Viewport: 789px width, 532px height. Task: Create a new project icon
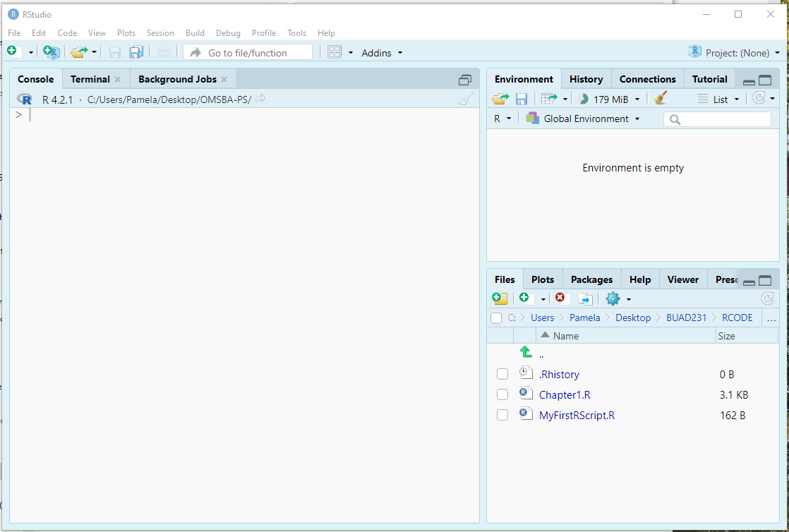(x=51, y=52)
